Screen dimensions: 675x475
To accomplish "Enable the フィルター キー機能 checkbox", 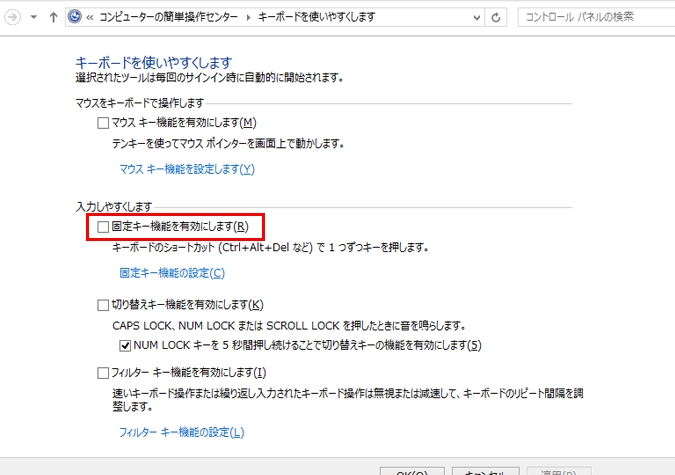I will [103, 373].
